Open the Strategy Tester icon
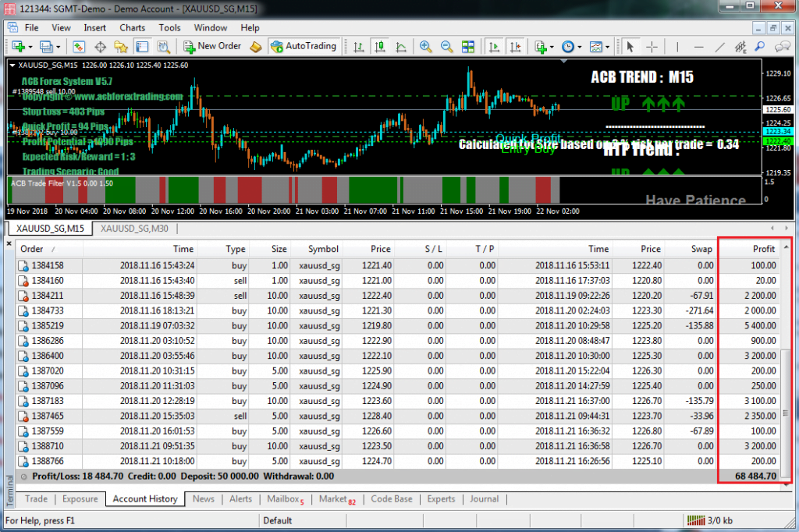 point(163,47)
